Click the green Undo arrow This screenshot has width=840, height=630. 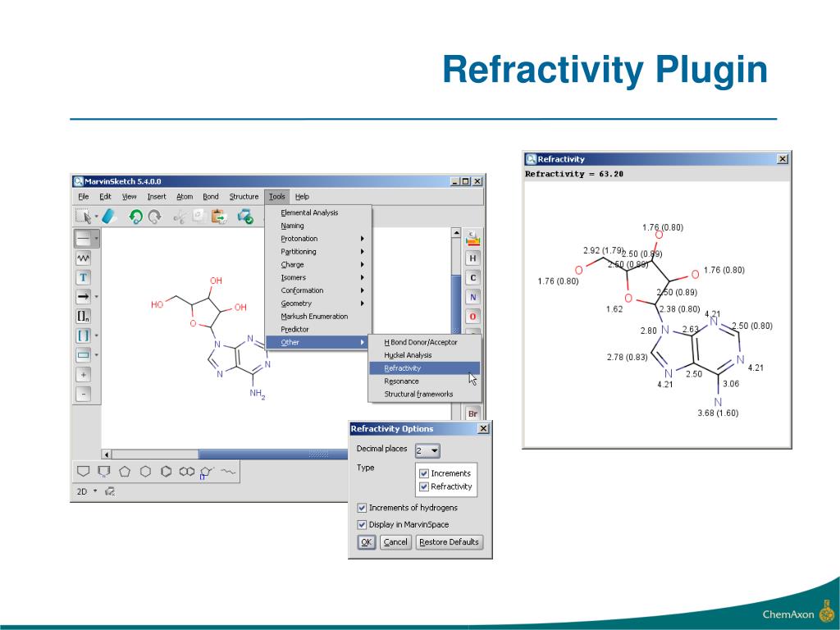point(135,217)
